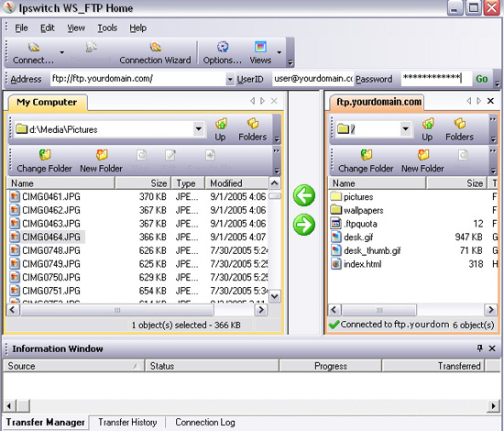Screen dimensions: 504x431
Task: Switch to the Transfer History tab
Action: pyautogui.click(x=127, y=422)
